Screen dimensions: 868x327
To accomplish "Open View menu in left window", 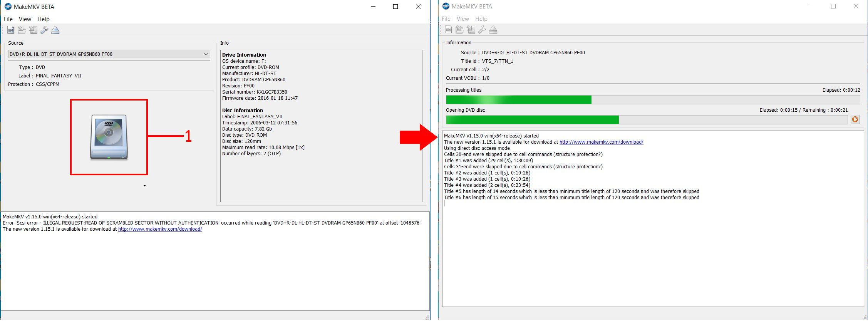I will coord(25,19).
